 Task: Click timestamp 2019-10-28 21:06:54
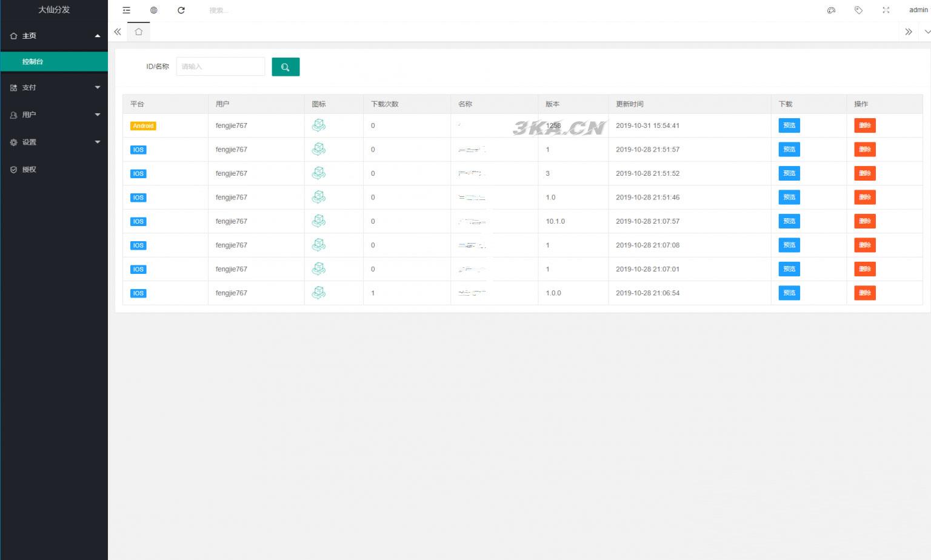[x=647, y=293]
